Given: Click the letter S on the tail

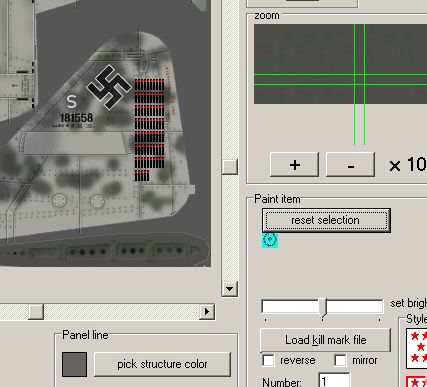Looking at the screenshot, I should pos(71,101).
